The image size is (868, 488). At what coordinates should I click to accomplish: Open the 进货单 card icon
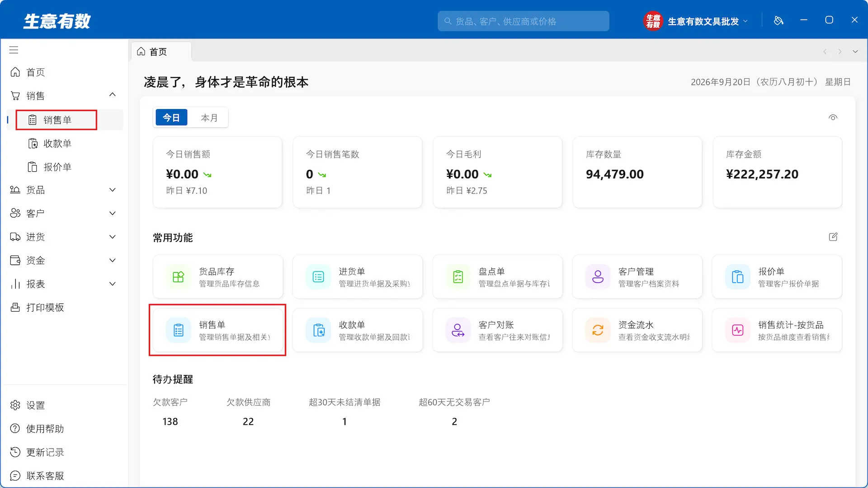[318, 276]
